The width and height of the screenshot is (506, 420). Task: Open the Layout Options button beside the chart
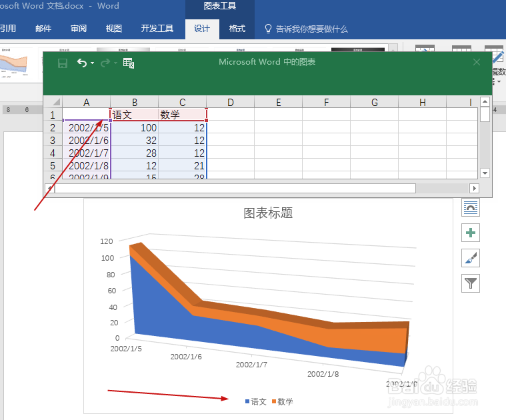(471, 207)
